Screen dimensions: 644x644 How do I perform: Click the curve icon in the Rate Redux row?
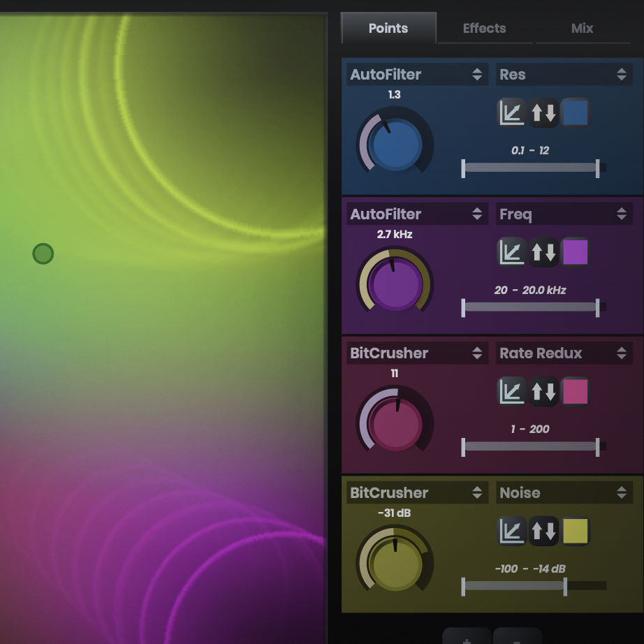[x=511, y=391]
